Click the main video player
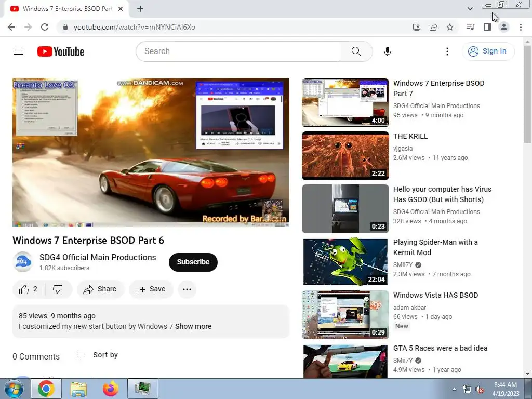The image size is (532, 399). click(151, 152)
